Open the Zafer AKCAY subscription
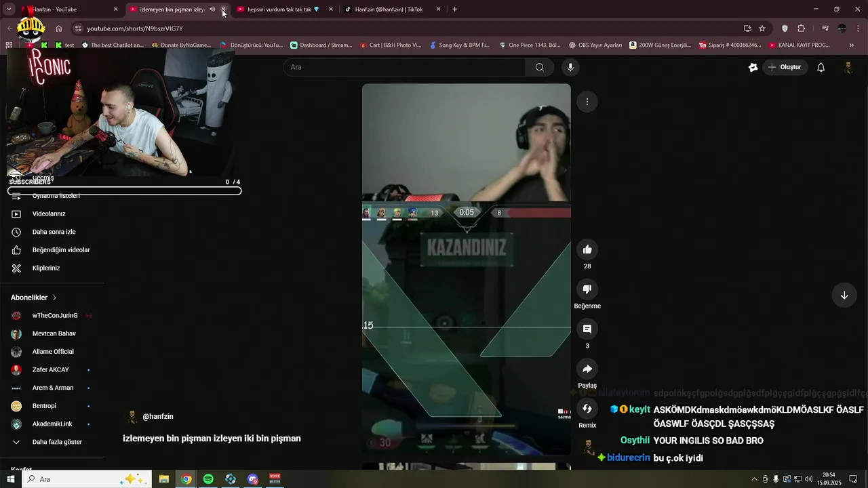Image resolution: width=868 pixels, height=488 pixels. (52, 370)
